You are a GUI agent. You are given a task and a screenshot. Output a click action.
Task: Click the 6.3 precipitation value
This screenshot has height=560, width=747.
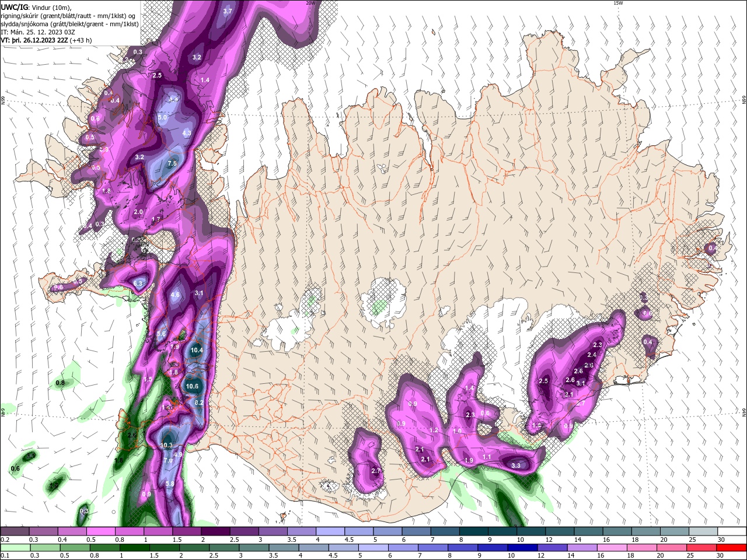tap(138, 283)
